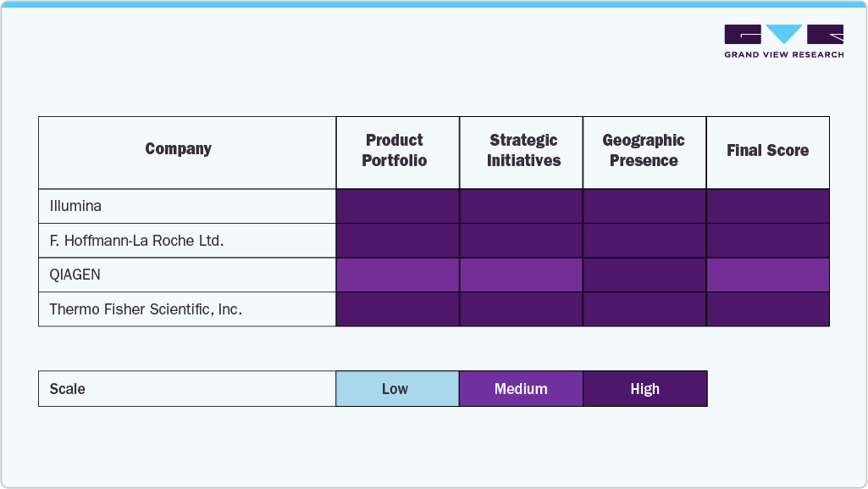Click QIAGEN's Geographic Presence cell
This screenshot has height=489, width=868.
(644, 275)
